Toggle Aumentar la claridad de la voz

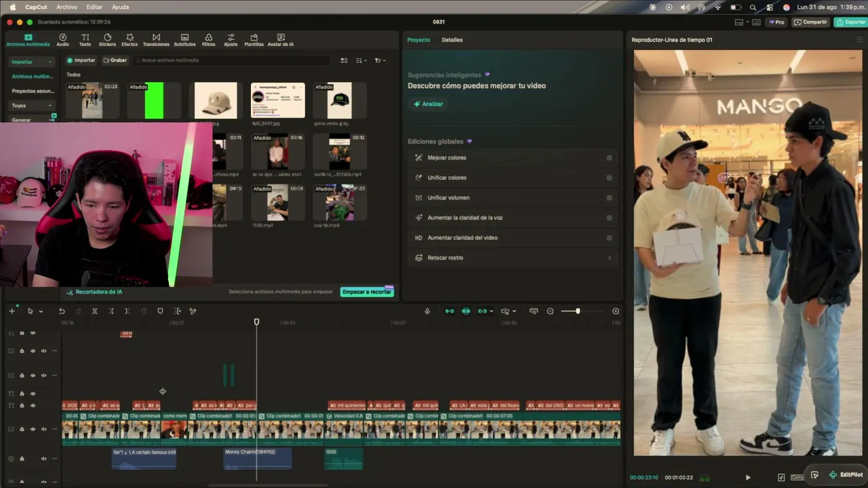(x=609, y=218)
